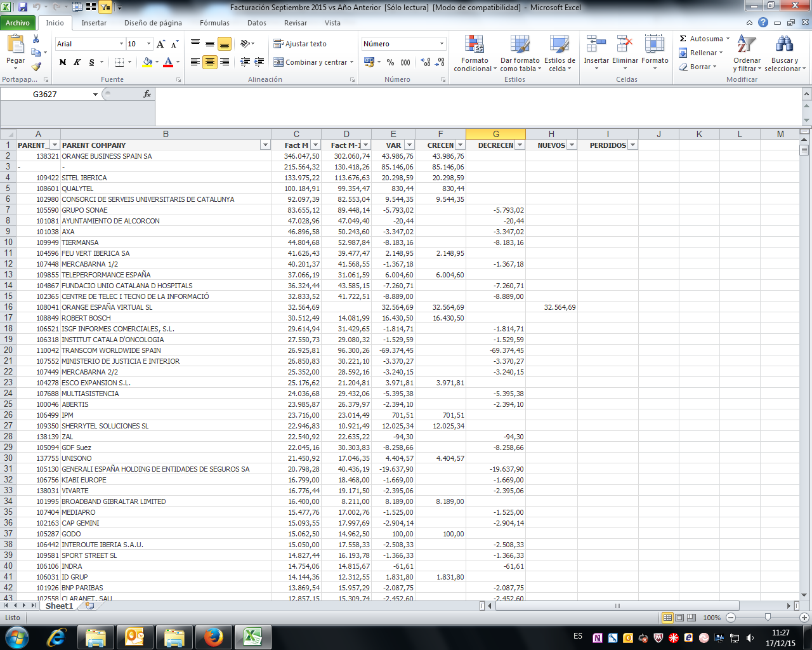This screenshot has width=812, height=650.
Task: Click the increase decimals icon
Action: pyautogui.click(x=426, y=62)
